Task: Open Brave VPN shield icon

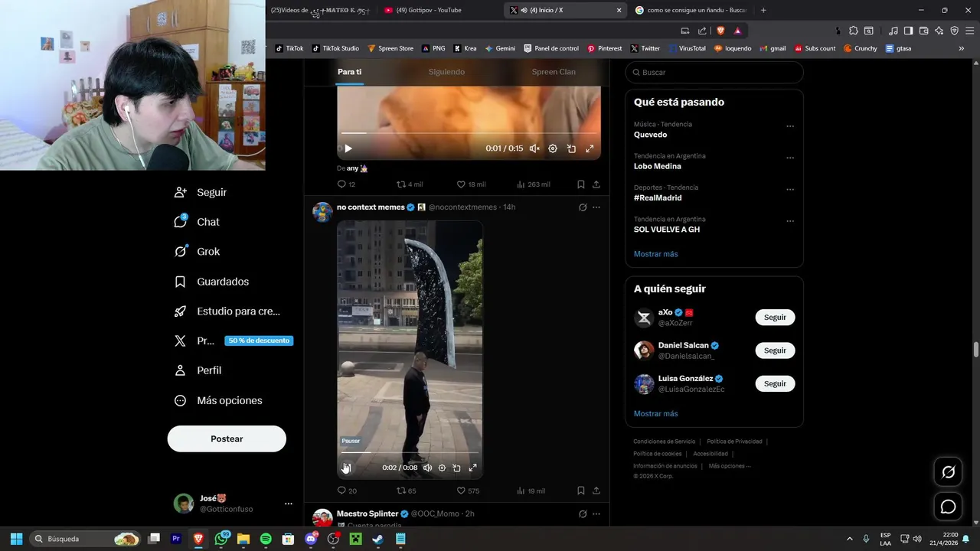Action: click(x=954, y=31)
